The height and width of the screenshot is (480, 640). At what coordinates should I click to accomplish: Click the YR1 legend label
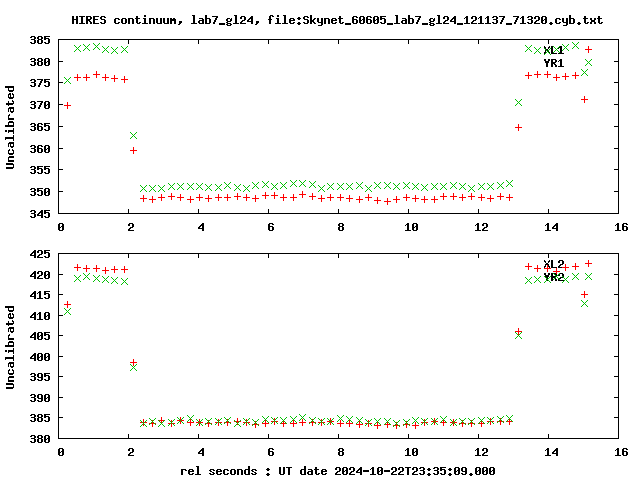[554, 63]
